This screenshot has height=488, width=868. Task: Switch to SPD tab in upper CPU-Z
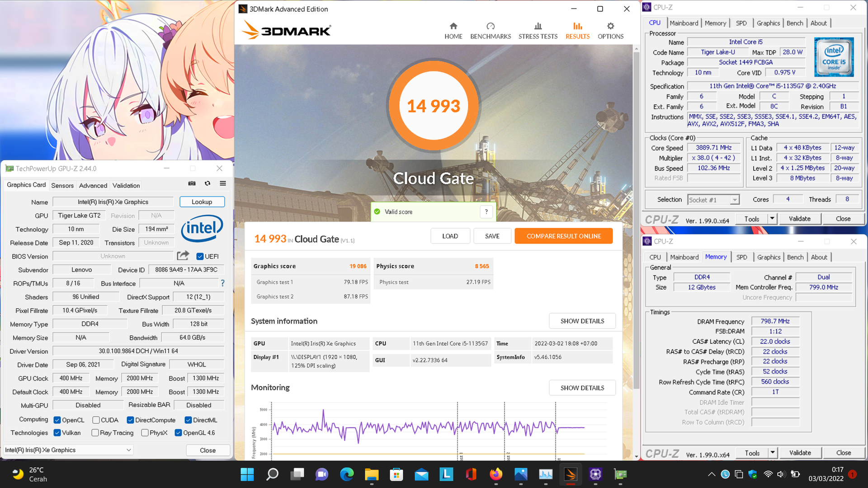pyautogui.click(x=741, y=23)
